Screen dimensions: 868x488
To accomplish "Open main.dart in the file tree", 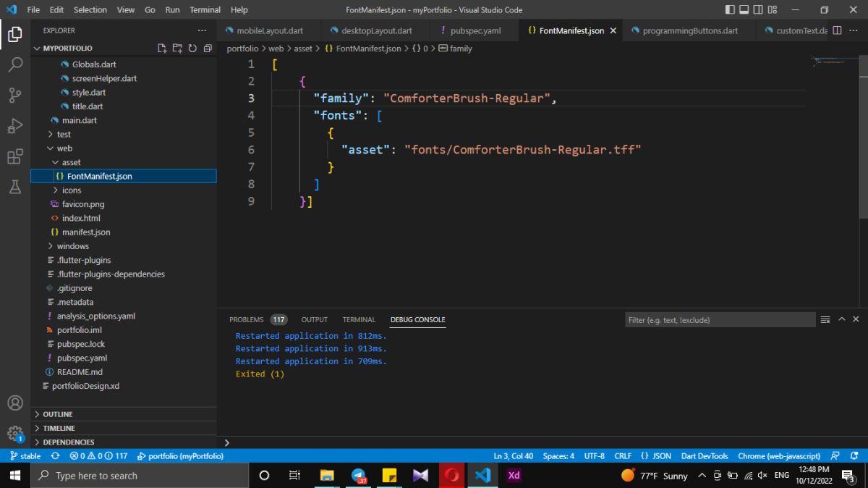I will coord(79,120).
